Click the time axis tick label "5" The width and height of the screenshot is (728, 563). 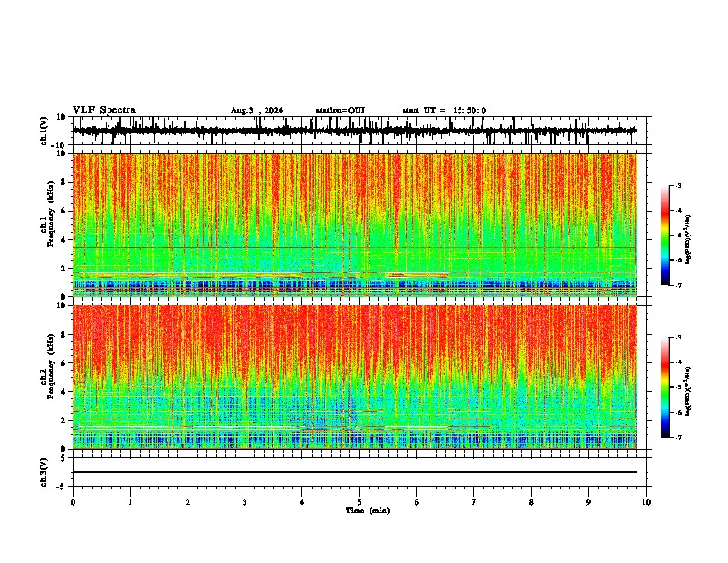point(359,502)
